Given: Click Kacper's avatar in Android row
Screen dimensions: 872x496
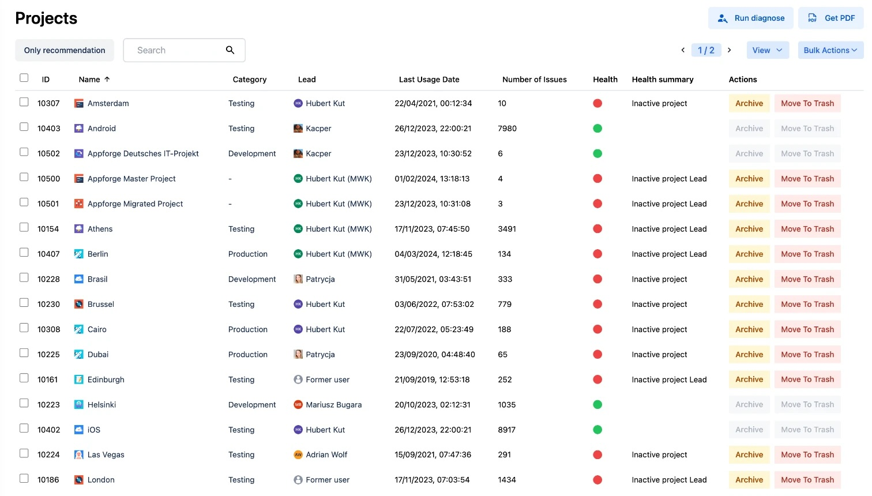Looking at the screenshot, I should click(298, 129).
